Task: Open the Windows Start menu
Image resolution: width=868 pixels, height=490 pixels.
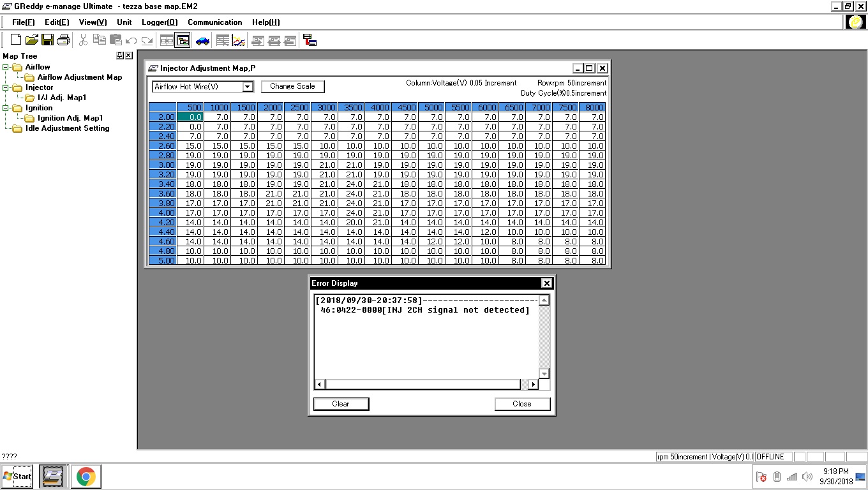Action: click(x=17, y=477)
